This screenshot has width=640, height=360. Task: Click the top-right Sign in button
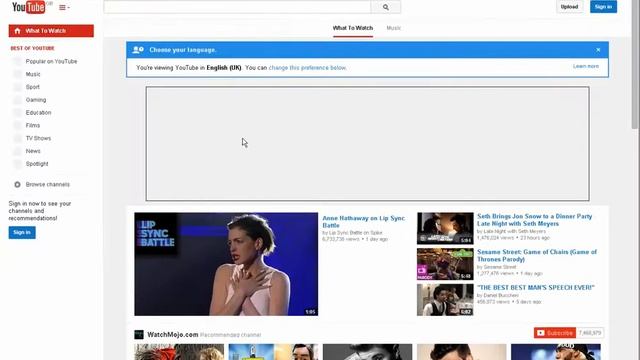[x=603, y=7]
